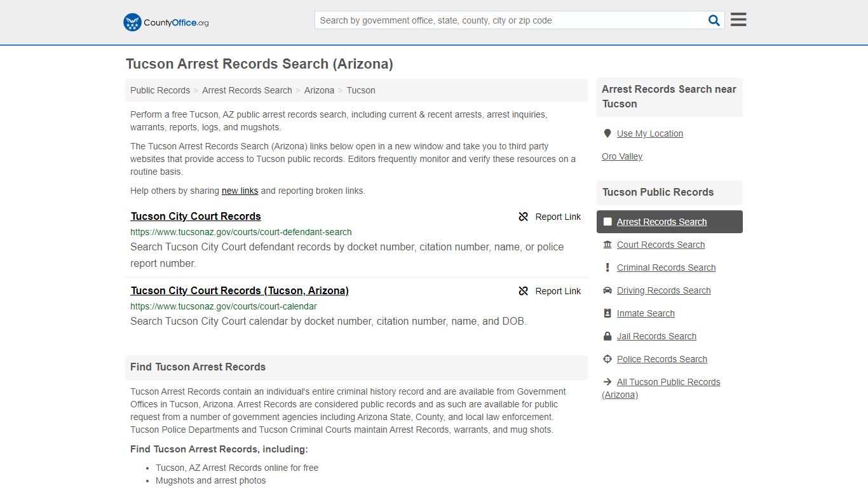Open Court Records Search
The image size is (868, 488).
661,245
